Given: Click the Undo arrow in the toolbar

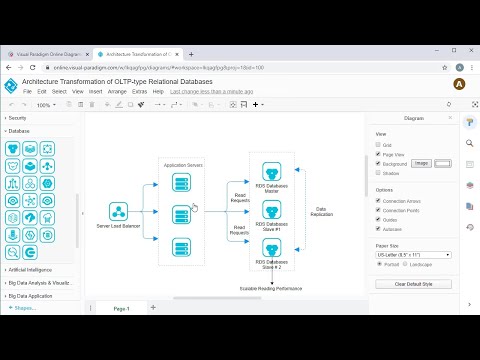Looking at the screenshot, I should pos(12,105).
